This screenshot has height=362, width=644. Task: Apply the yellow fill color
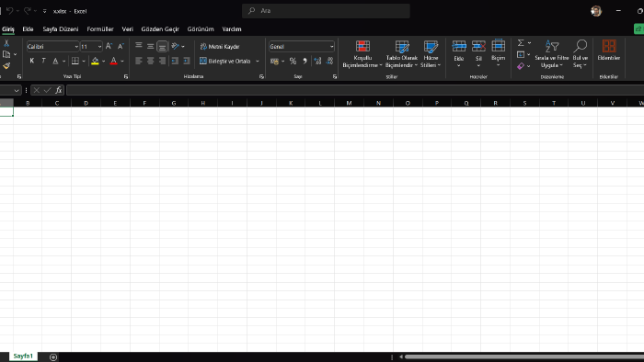(x=95, y=61)
